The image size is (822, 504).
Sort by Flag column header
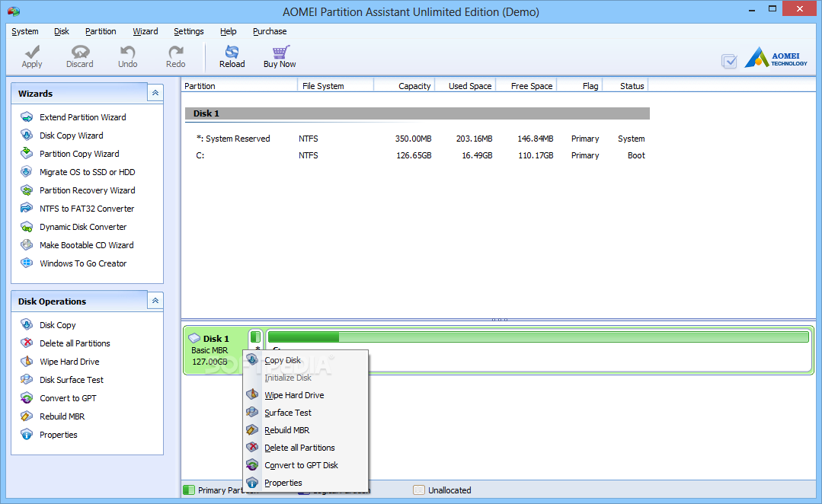[x=580, y=86]
